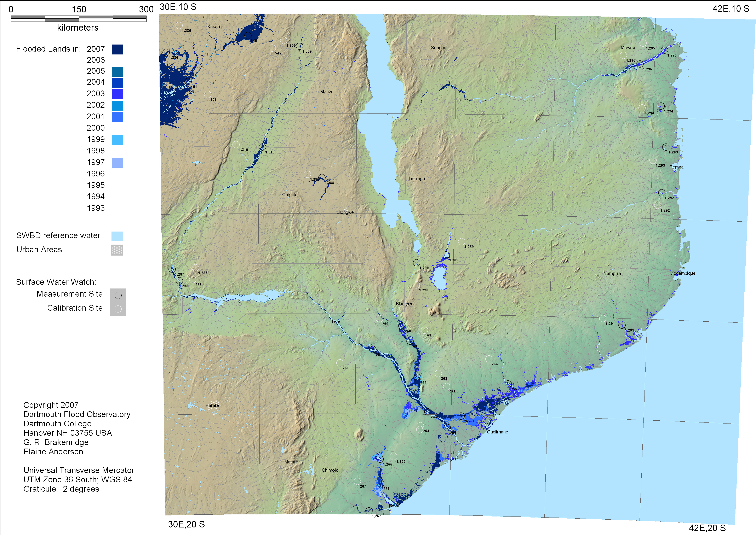Click the Lilongwe city label
The width and height of the screenshot is (756, 543).
tap(345, 212)
